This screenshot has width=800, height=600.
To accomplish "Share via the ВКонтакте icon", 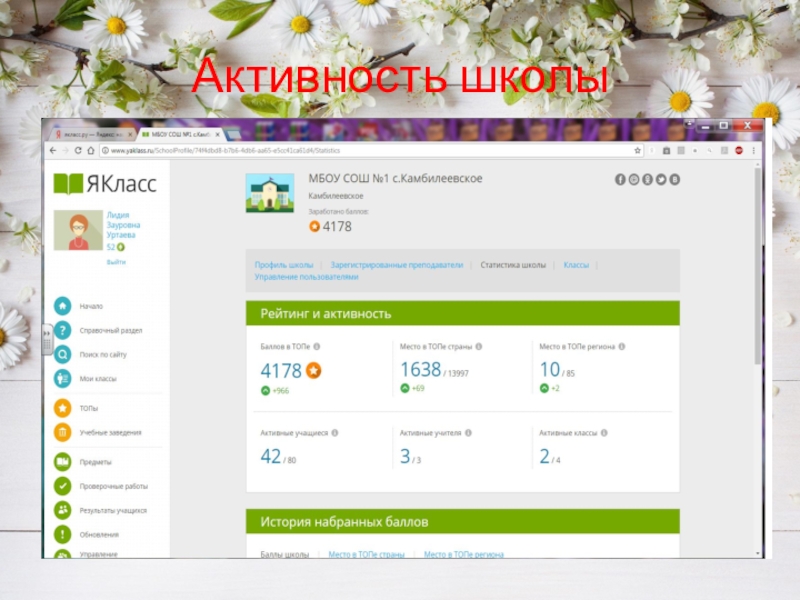I will [674, 180].
